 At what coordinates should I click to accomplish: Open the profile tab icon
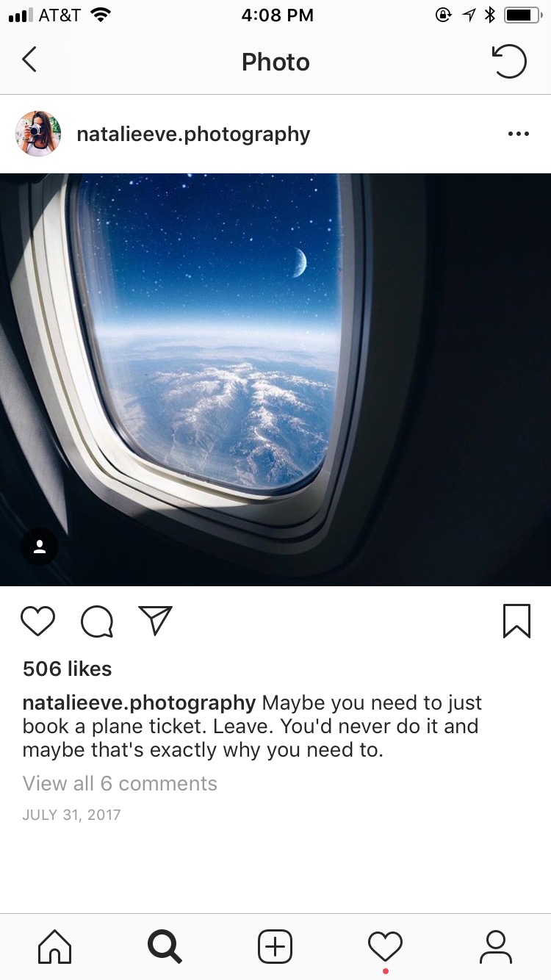pos(496,946)
